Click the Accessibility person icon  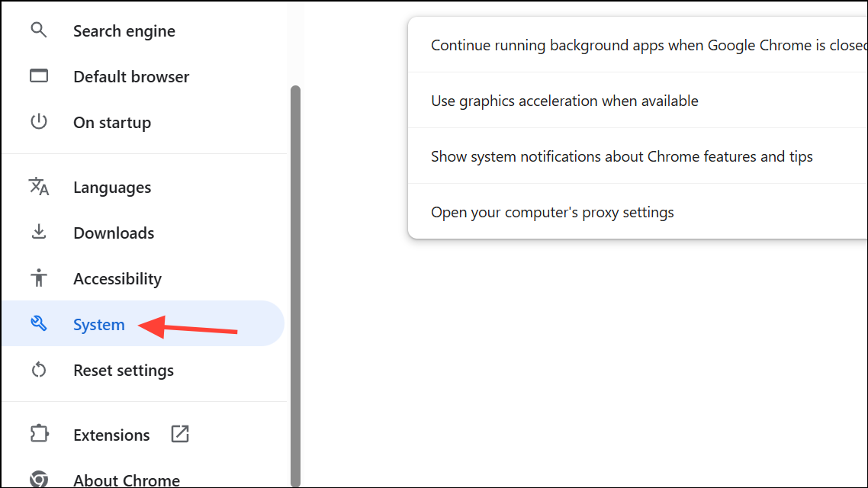tap(38, 278)
